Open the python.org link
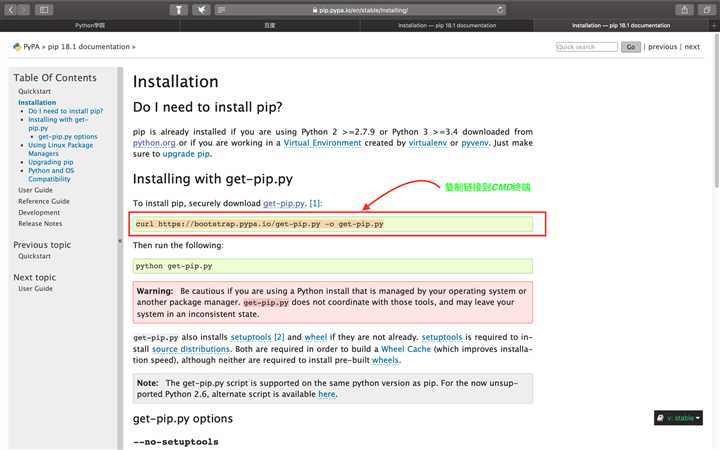720x450 pixels. point(154,143)
